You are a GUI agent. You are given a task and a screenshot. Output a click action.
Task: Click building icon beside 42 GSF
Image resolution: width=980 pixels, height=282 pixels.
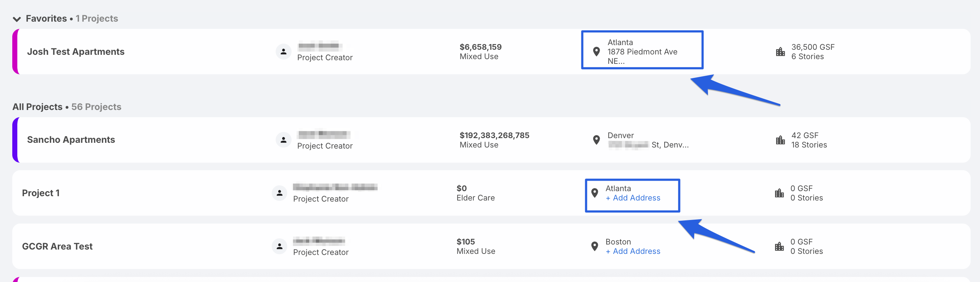780,140
